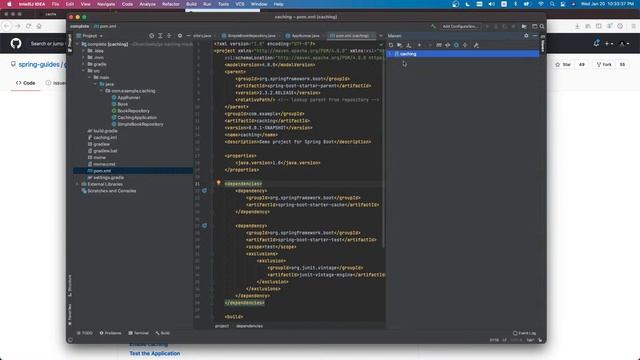640x360 pixels.
Task: Click Generate Sources and Update Folders icon
Action: point(400,45)
